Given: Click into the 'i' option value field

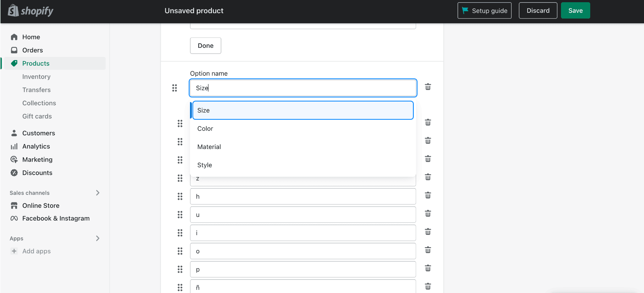Looking at the screenshot, I should (x=303, y=233).
